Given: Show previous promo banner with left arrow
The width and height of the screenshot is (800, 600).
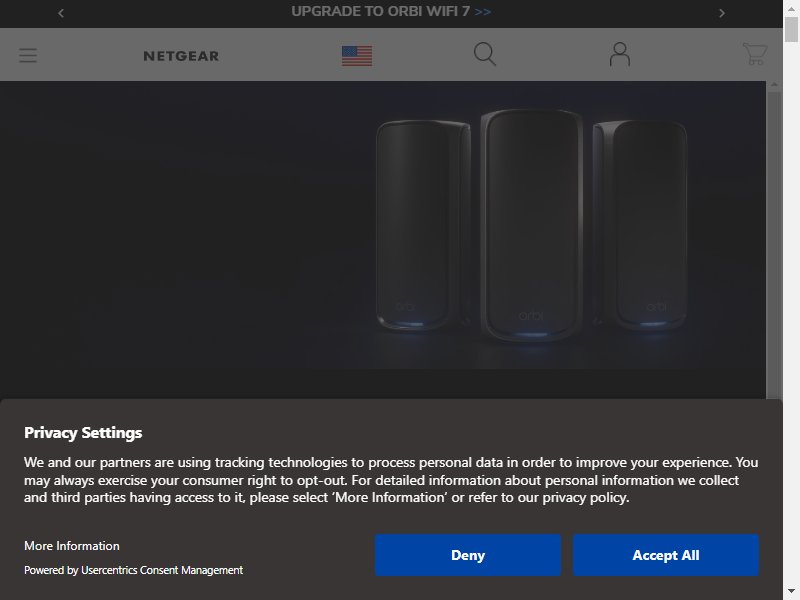Looking at the screenshot, I should 61,13.
